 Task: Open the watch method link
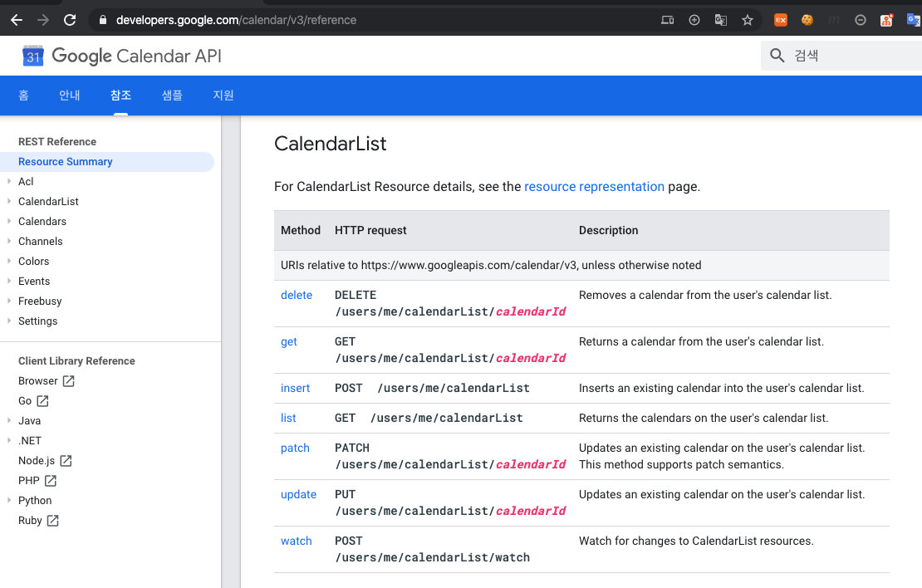[x=297, y=541]
